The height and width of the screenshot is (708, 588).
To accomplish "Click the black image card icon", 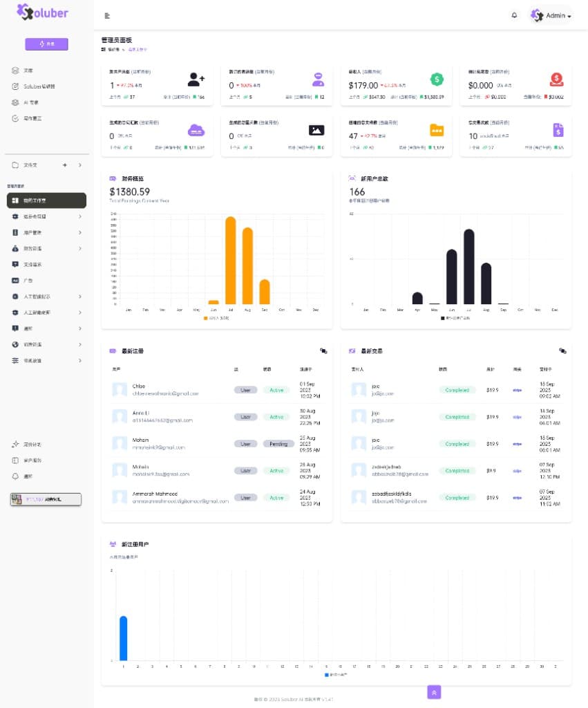I will [316, 131].
